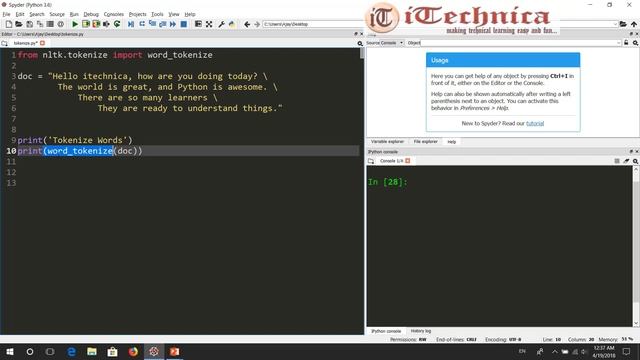Go back with the left arrow icon
The width and height of the screenshot is (640, 360).
(x=247, y=24)
